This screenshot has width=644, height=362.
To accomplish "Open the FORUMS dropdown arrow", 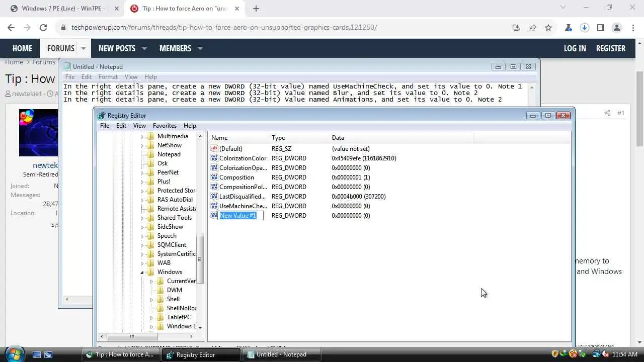I will point(84,48).
